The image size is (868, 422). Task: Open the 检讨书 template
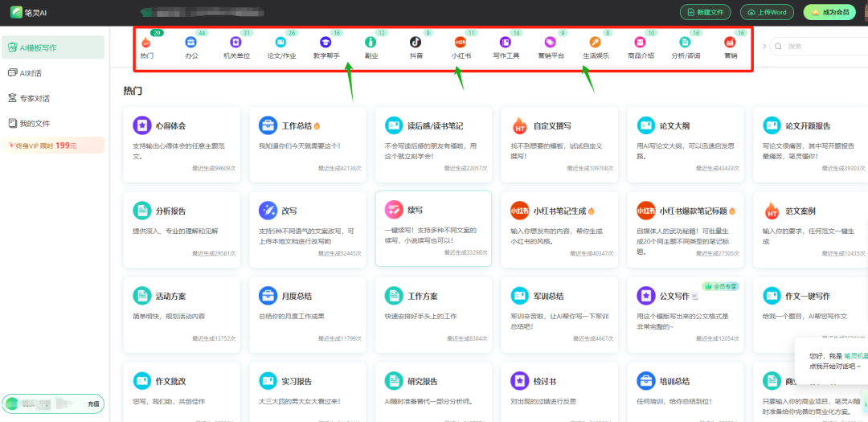pyautogui.click(x=559, y=392)
